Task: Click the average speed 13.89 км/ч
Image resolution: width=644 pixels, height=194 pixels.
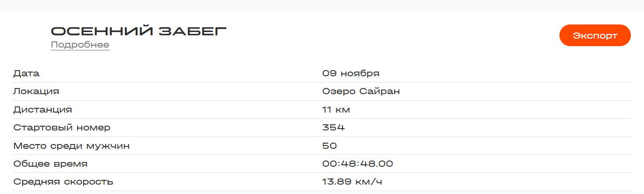Action: [352, 182]
